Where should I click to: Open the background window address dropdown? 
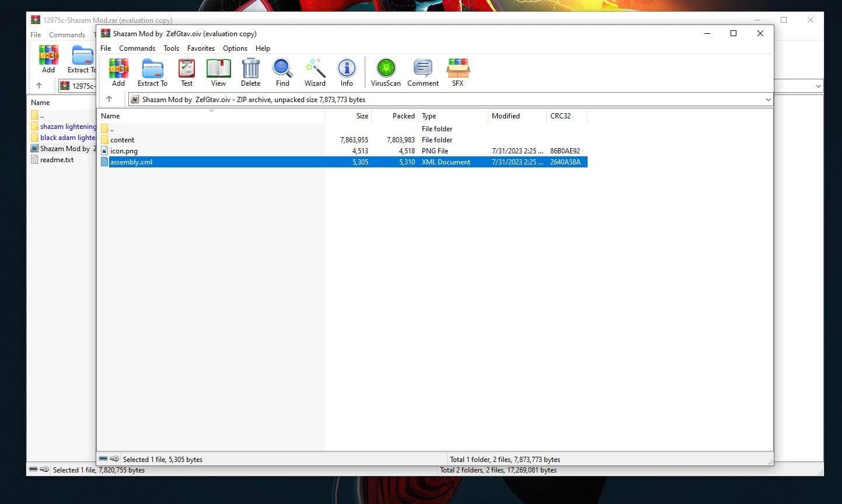[x=816, y=86]
